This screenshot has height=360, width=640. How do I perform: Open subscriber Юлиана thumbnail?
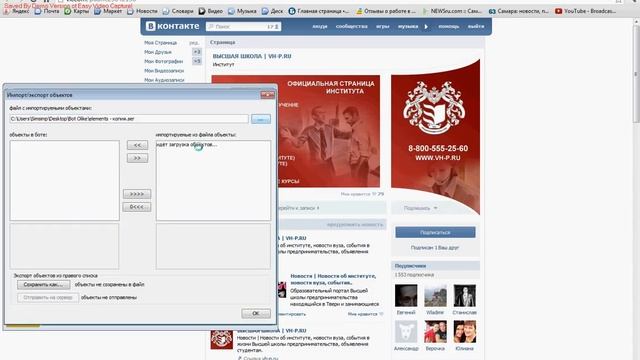(x=464, y=331)
